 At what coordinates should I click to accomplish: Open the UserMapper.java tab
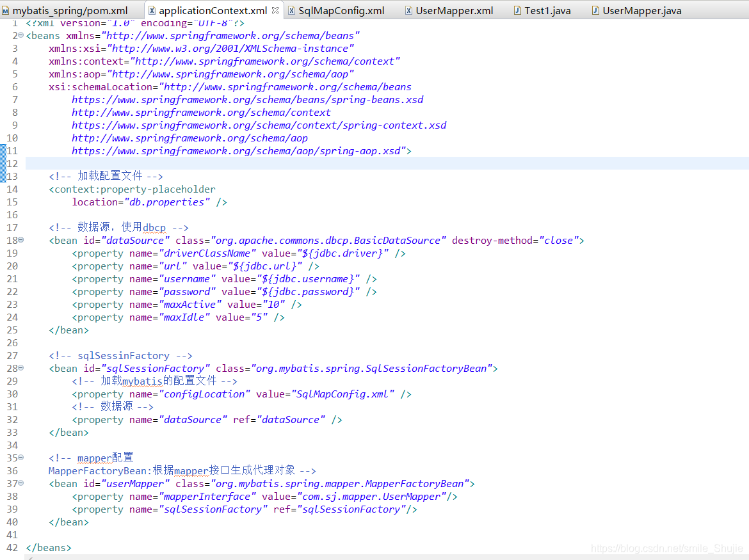(641, 10)
